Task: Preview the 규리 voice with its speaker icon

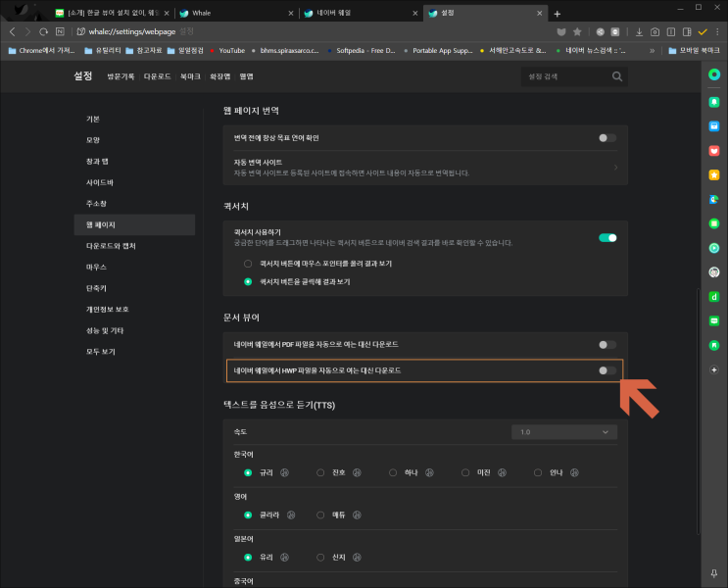Action: click(x=284, y=472)
